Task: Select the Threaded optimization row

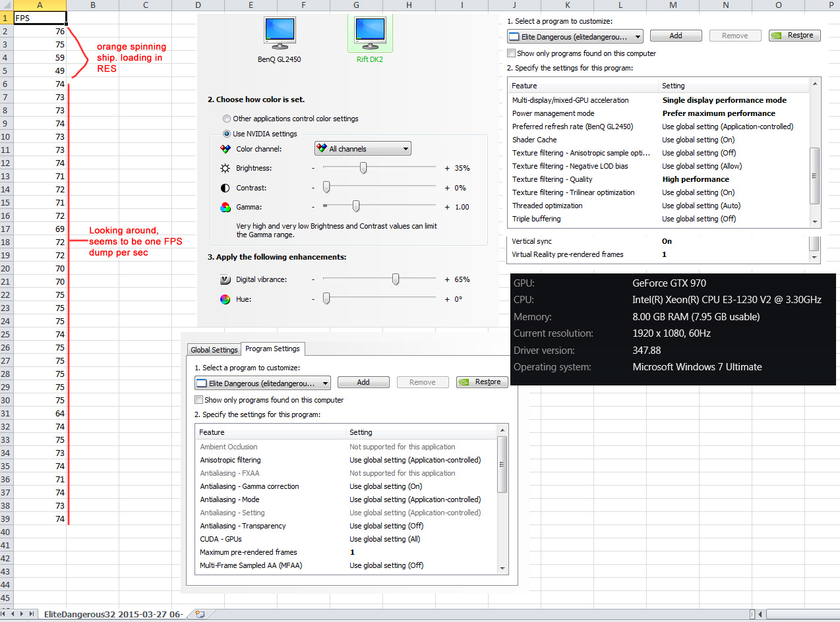Action: (x=659, y=206)
